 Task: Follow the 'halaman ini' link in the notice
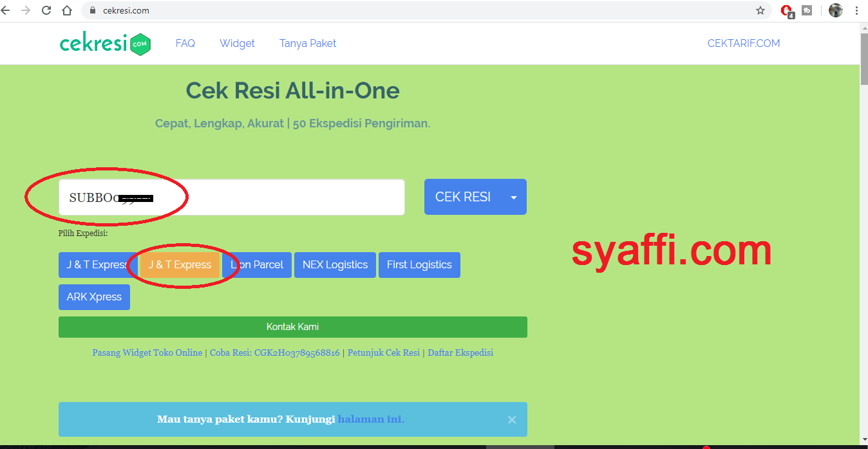371,419
